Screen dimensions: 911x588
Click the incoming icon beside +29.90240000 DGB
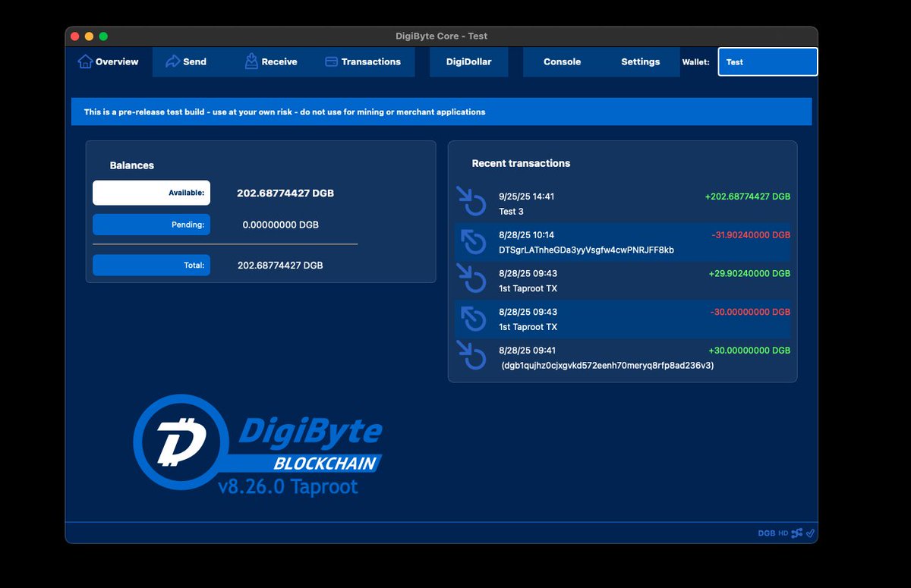click(x=471, y=280)
